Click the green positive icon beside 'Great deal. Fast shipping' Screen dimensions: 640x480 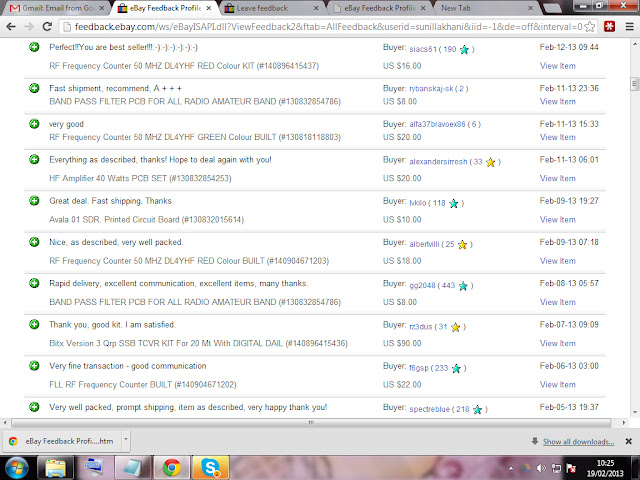[x=34, y=200]
